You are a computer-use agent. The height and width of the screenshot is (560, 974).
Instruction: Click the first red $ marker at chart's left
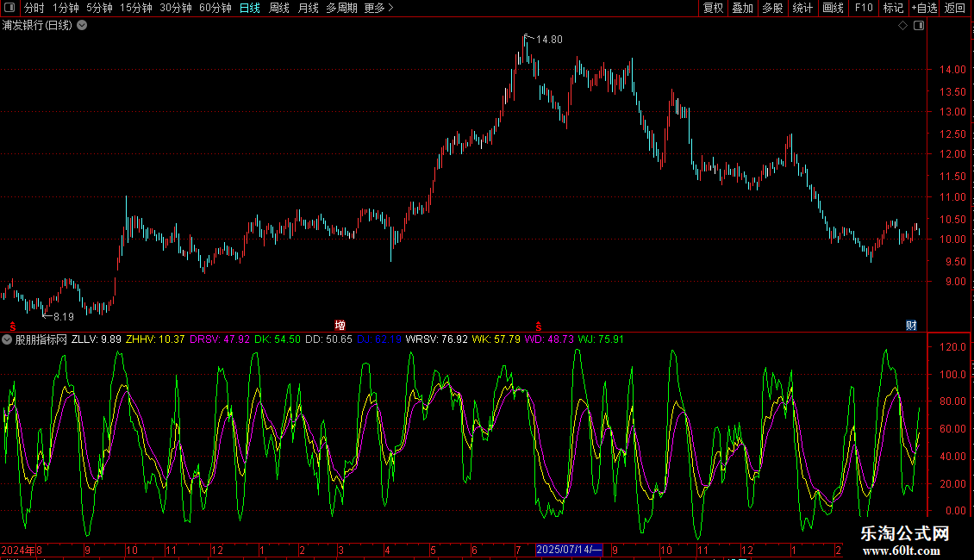(x=12, y=326)
